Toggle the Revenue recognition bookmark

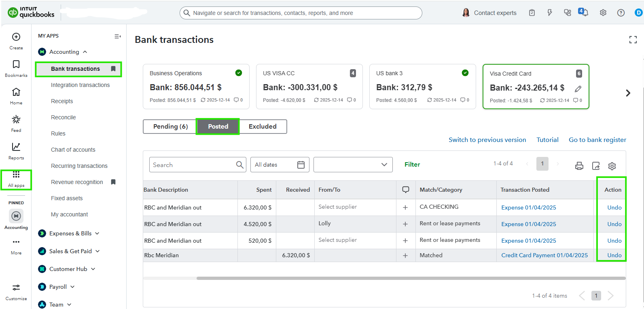tap(113, 182)
